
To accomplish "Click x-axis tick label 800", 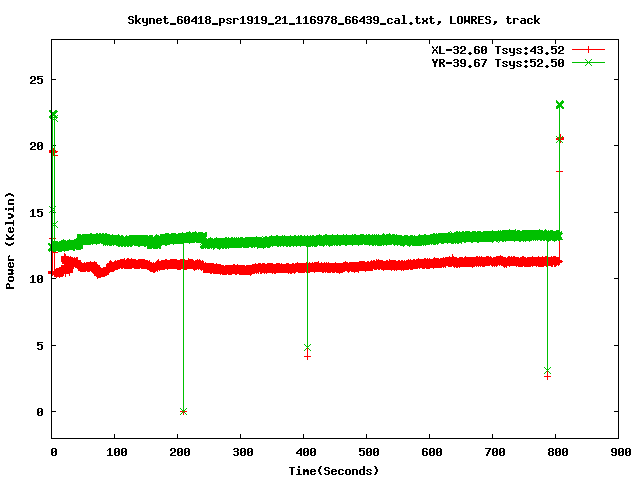I will pos(558,452).
